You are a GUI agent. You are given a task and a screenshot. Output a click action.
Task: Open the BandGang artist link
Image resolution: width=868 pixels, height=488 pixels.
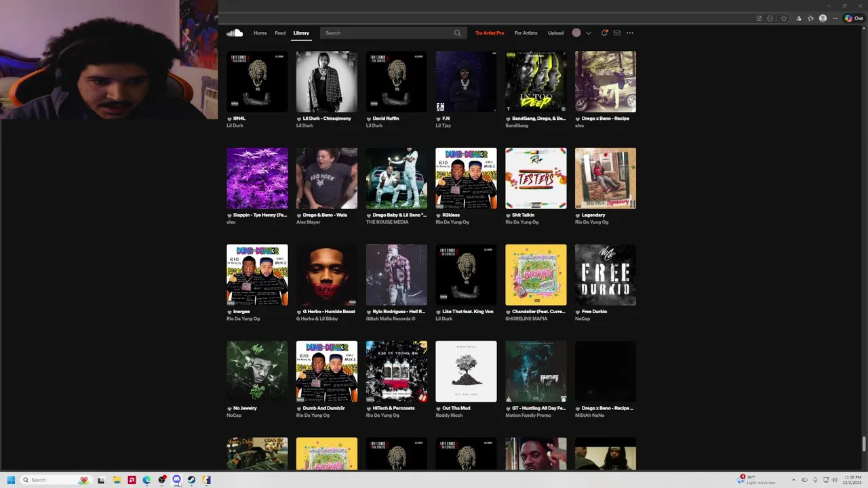tap(517, 125)
